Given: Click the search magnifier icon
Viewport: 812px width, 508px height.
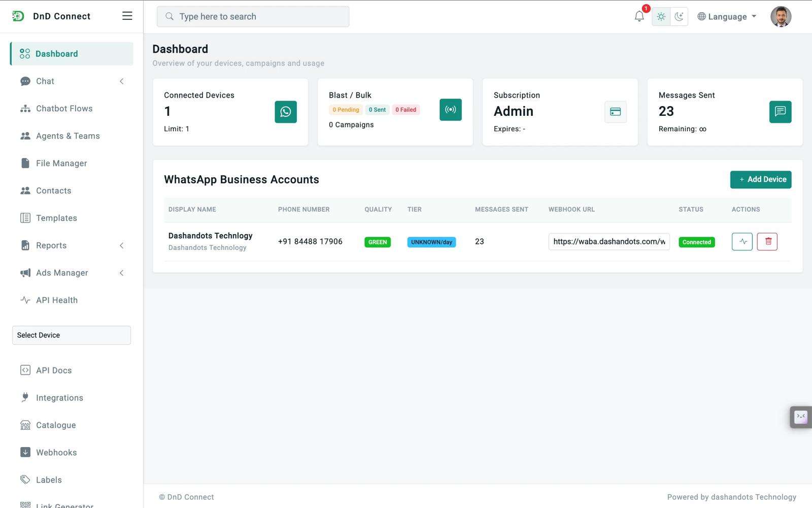Looking at the screenshot, I should click(x=170, y=17).
